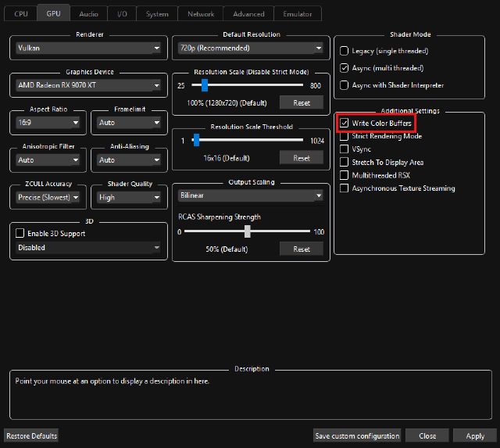Reset the RCAS Sharpening Strength

302,249
